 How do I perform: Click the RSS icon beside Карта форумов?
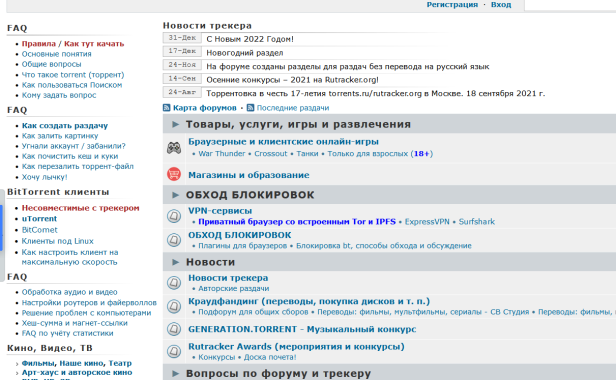pyautogui.click(x=167, y=108)
